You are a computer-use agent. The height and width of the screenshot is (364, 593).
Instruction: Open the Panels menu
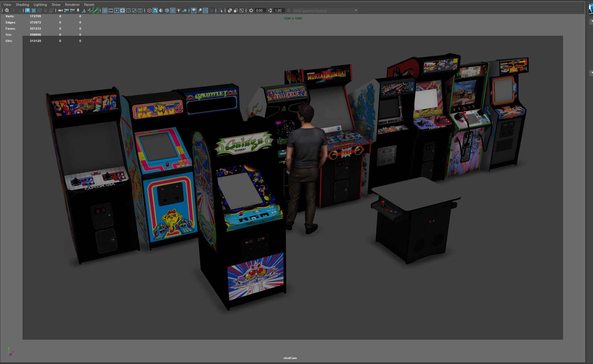[89, 5]
